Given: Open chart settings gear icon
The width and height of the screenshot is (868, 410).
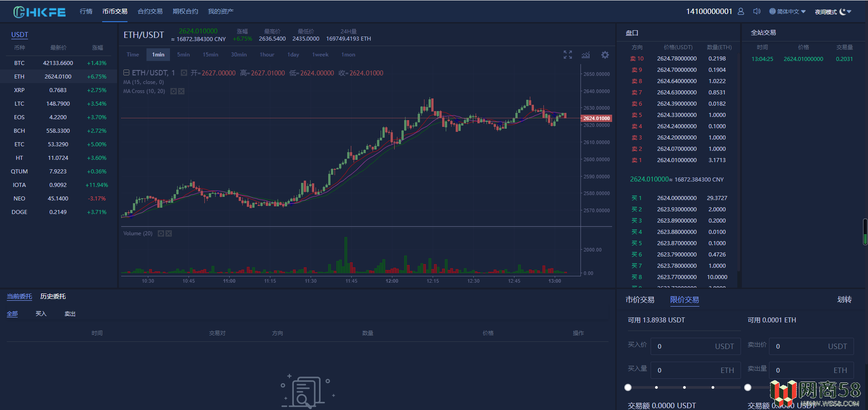Looking at the screenshot, I should point(605,55).
